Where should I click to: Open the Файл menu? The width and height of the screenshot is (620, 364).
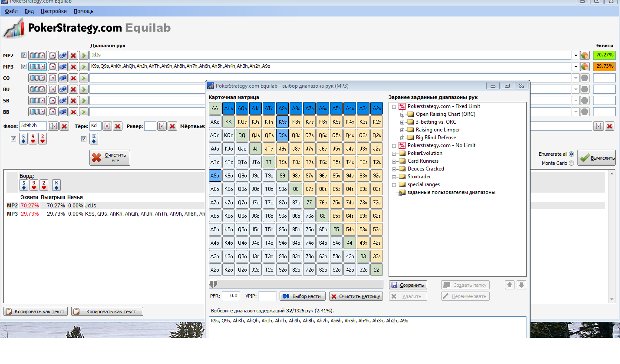(x=11, y=11)
